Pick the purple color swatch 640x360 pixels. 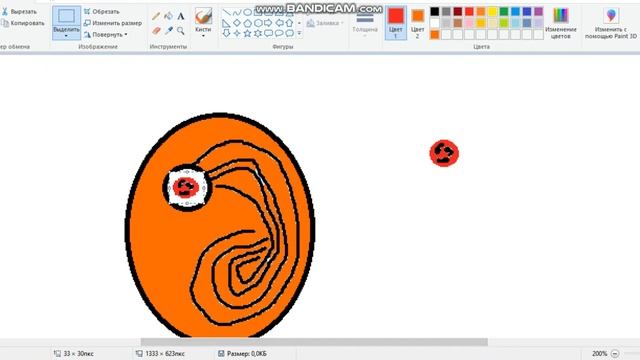click(x=539, y=11)
